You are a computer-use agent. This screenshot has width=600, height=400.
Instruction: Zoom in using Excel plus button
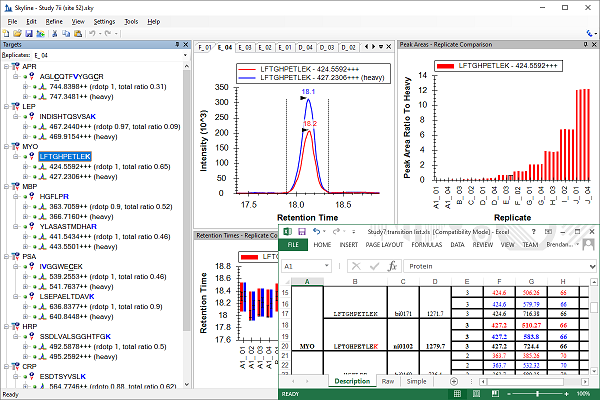click(567, 394)
